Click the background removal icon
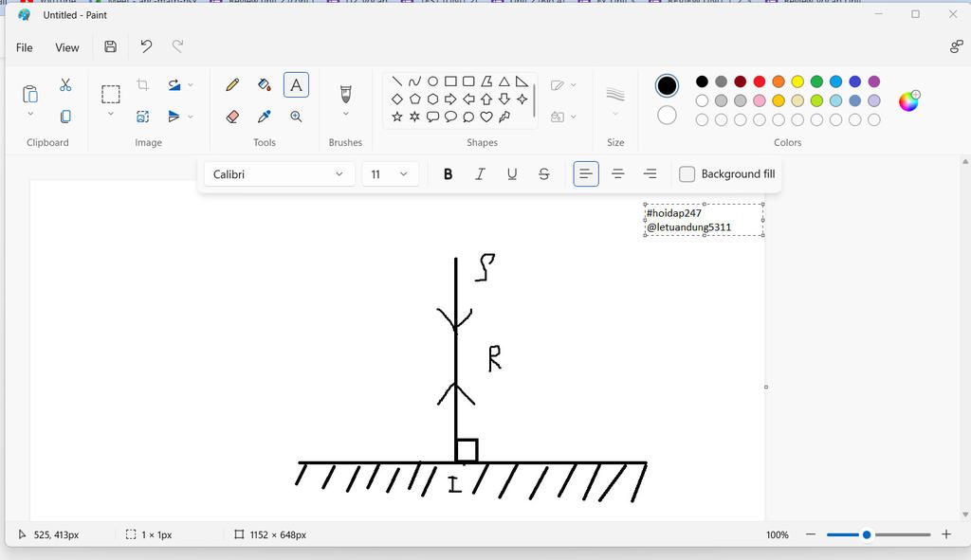Screen dimensions: 971x560 tap(143, 117)
